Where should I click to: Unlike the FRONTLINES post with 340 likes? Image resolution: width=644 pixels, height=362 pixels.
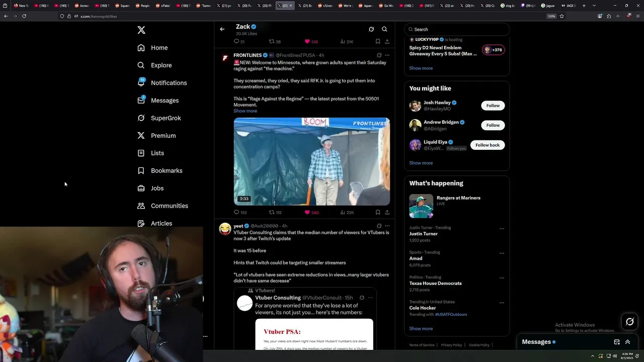[311, 212]
